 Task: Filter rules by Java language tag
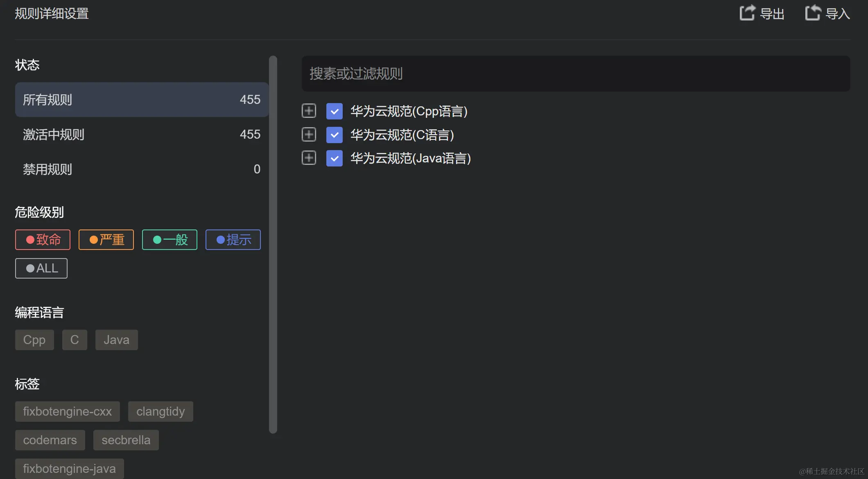116,340
